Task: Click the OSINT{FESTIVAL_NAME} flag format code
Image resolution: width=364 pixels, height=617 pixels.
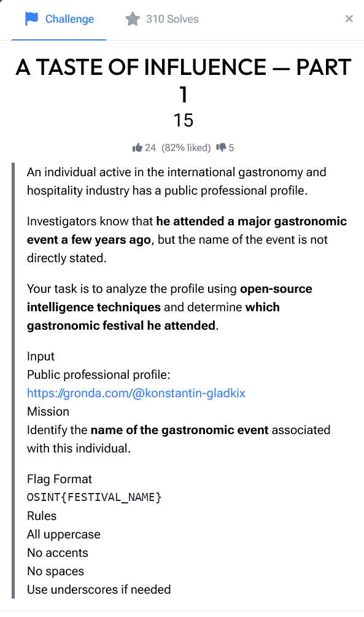Action: [95, 497]
